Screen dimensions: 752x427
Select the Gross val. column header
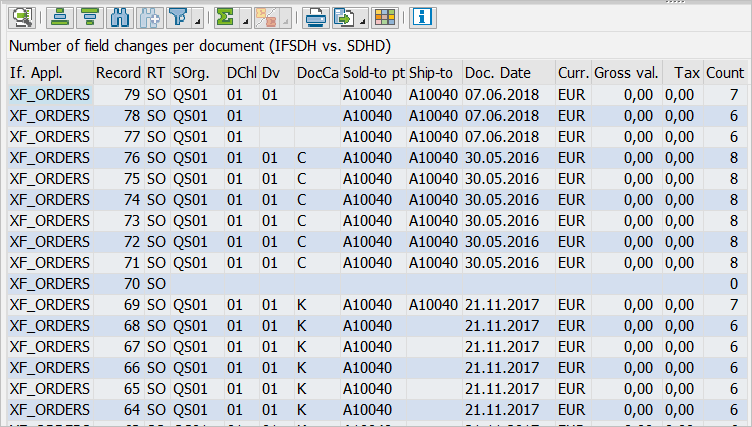(x=625, y=73)
